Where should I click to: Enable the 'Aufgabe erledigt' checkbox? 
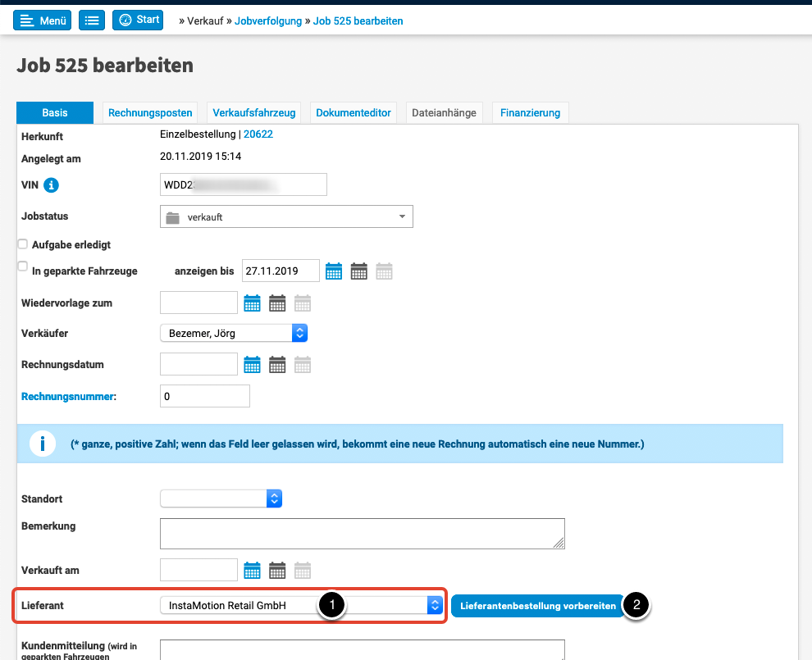23,244
